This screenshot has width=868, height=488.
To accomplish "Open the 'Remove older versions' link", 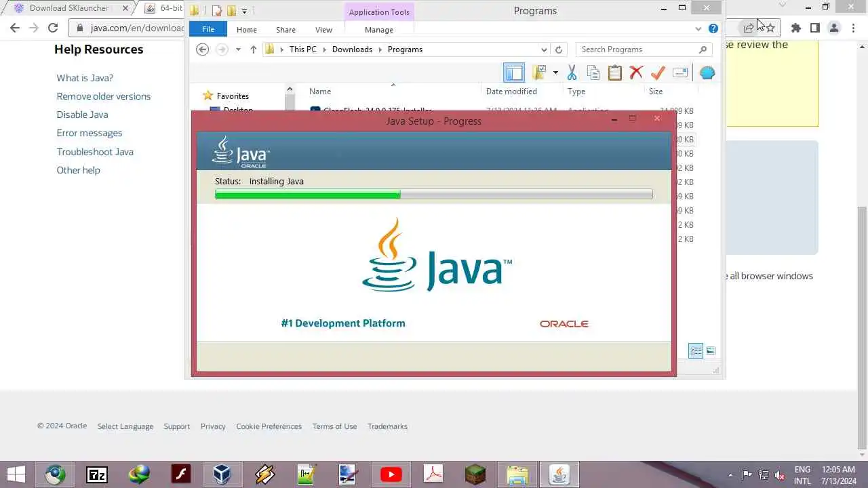I will (104, 96).
